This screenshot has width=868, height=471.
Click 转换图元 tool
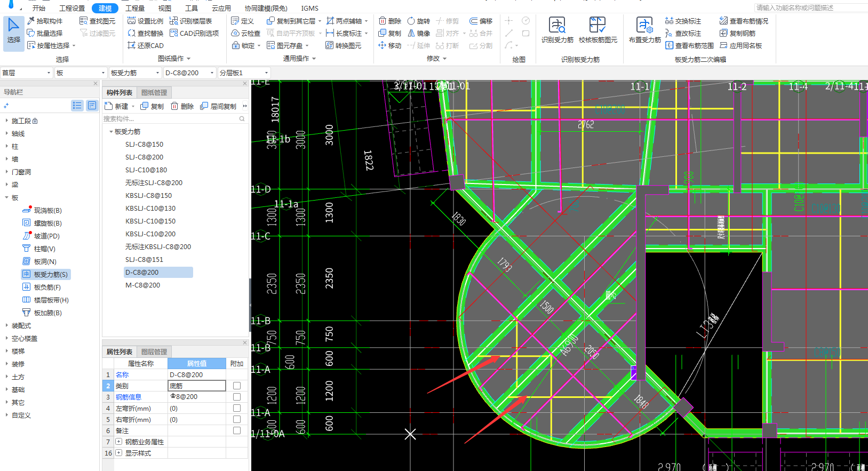tap(344, 45)
